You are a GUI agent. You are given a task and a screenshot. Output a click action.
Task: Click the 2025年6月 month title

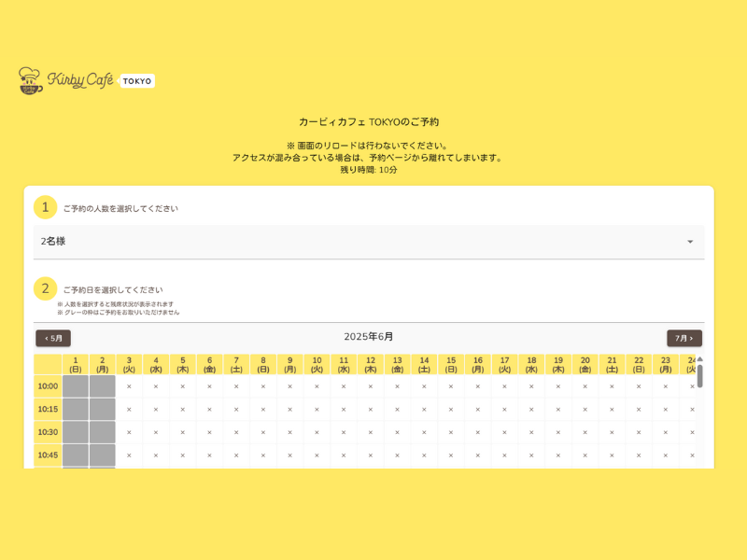369,337
